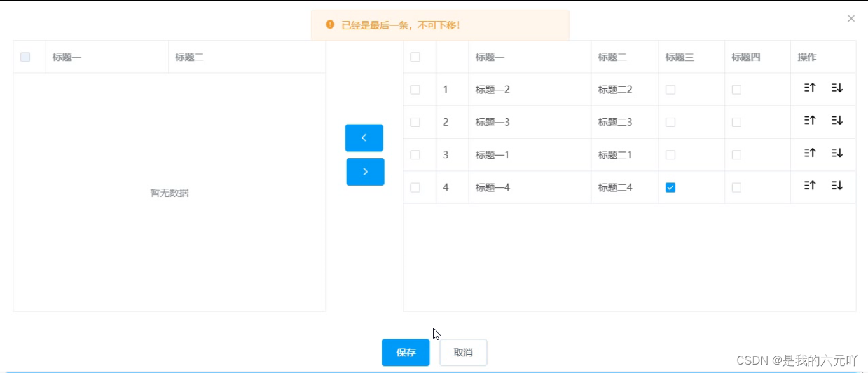This screenshot has width=868, height=373.
Task: Click the 保存 save button
Action: 405,353
